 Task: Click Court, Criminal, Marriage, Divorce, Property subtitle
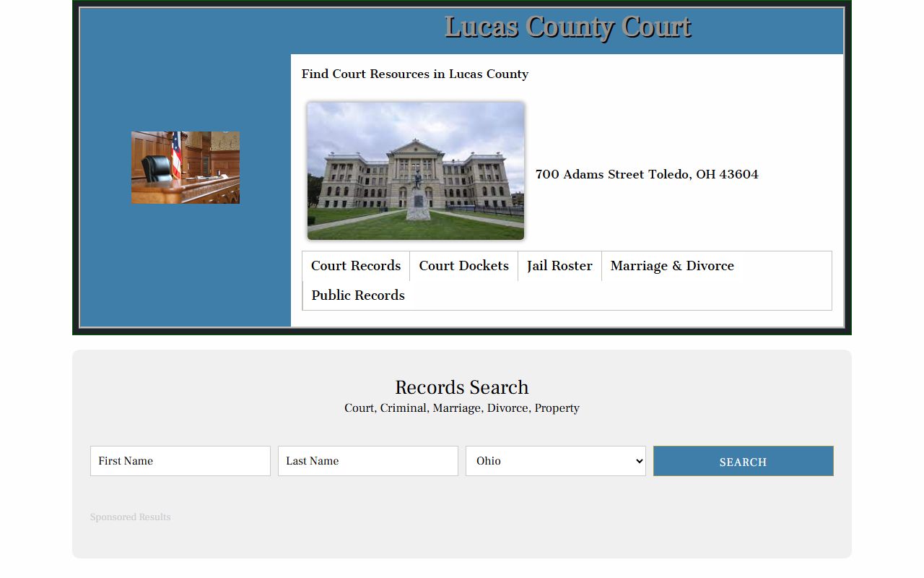pos(462,408)
